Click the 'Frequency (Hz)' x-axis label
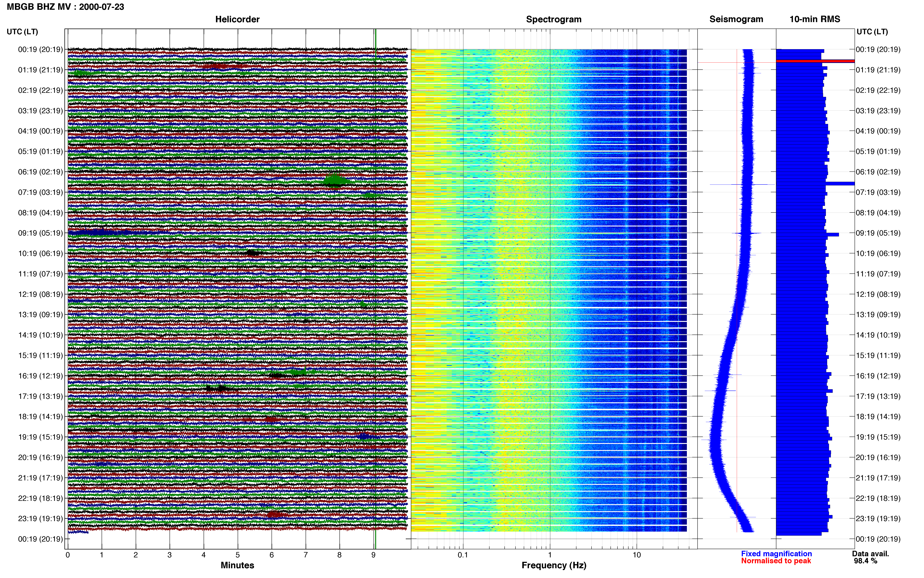Viewport: 924px width, 578px height. pyautogui.click(x=554, y=565)
